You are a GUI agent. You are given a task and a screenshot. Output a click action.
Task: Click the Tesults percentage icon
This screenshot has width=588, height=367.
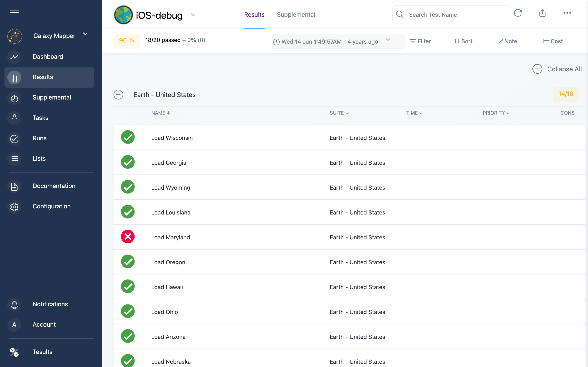[x=14, y=352]
